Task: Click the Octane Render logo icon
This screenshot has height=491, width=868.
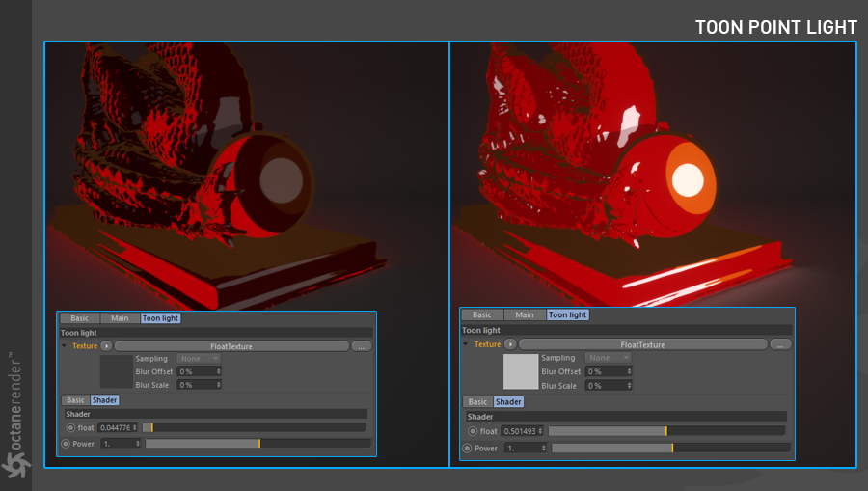Action: [x=16, y=464]
